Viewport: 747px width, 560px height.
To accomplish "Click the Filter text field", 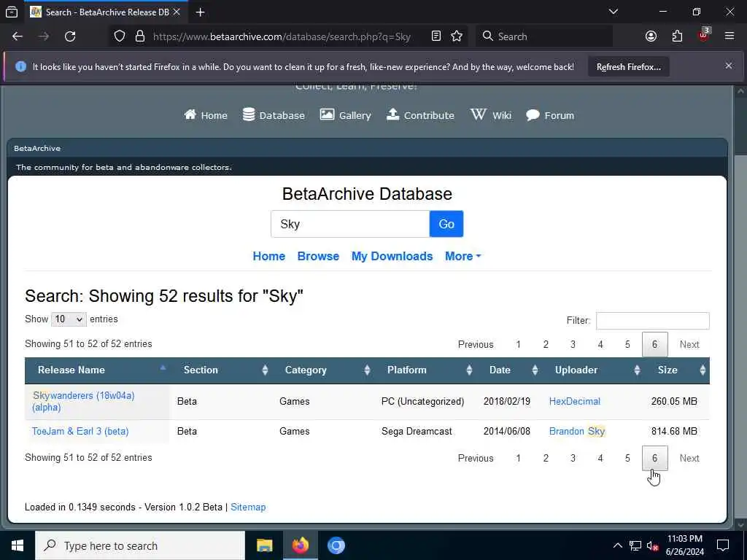I will [x=653, y=321].
